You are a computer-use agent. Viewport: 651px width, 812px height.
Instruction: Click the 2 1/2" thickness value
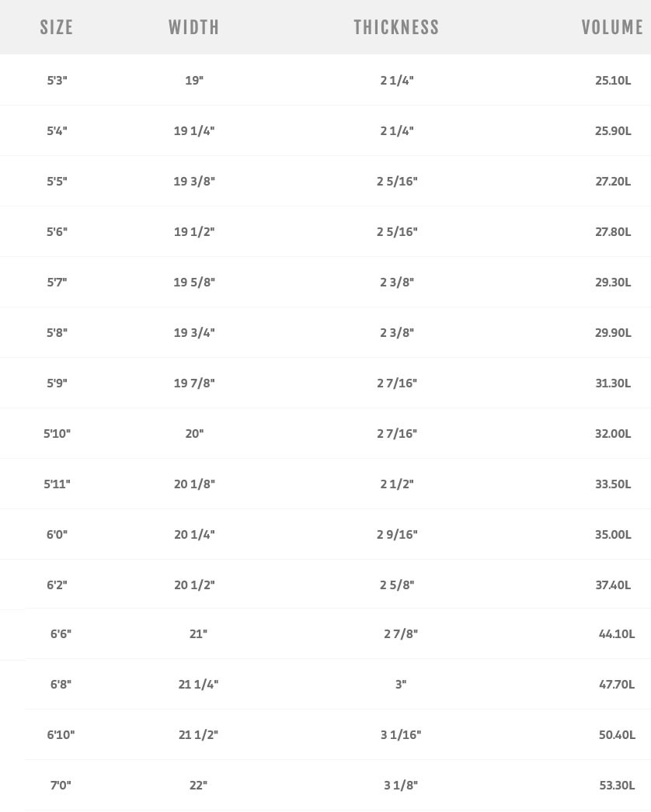coord(397,484)
